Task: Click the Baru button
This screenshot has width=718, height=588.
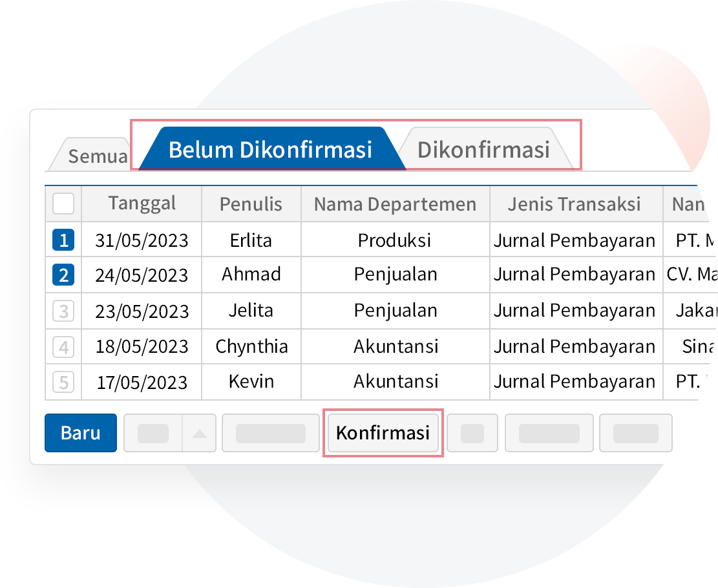Action: coord(81,433)
